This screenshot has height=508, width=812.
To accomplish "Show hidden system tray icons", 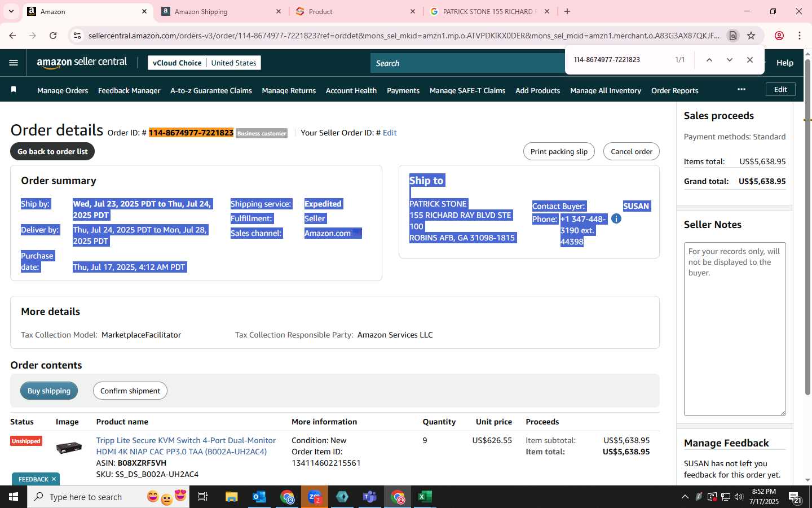I will (685, 497).
